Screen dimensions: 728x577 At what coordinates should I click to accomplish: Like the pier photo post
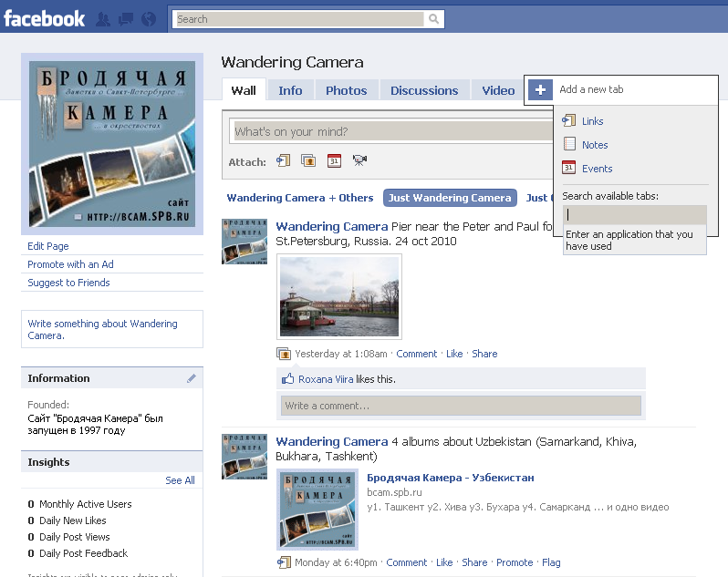454,354
